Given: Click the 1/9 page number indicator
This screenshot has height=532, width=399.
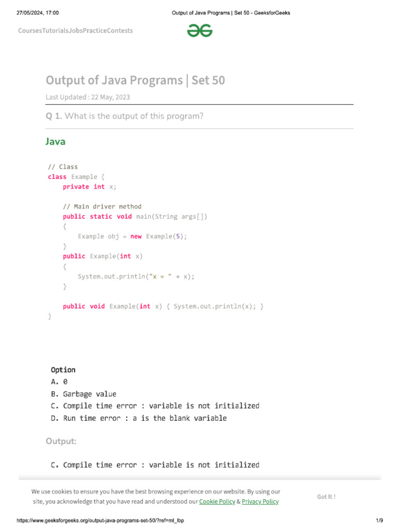Looking at the screenshot, I should click(379, 521).
